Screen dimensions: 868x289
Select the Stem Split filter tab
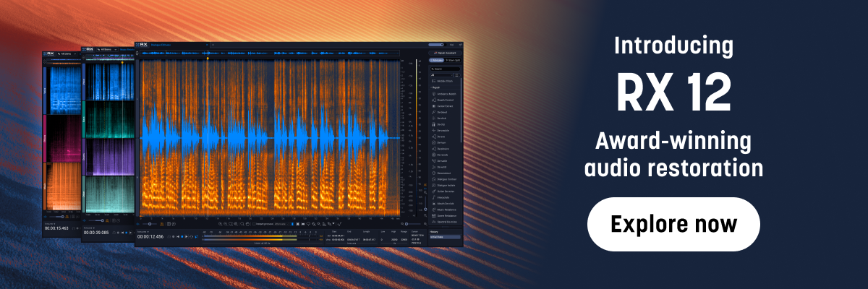pos(454,60)
